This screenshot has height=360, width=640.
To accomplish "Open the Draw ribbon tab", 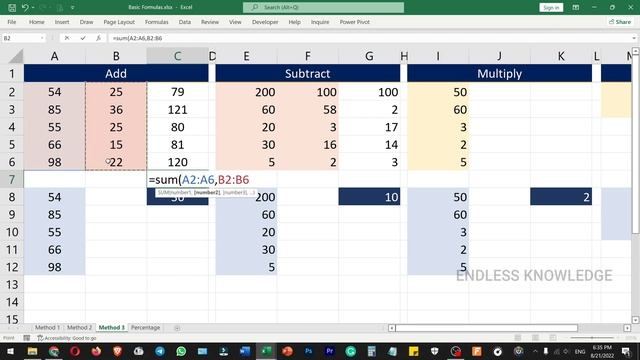I will [87, 22].
